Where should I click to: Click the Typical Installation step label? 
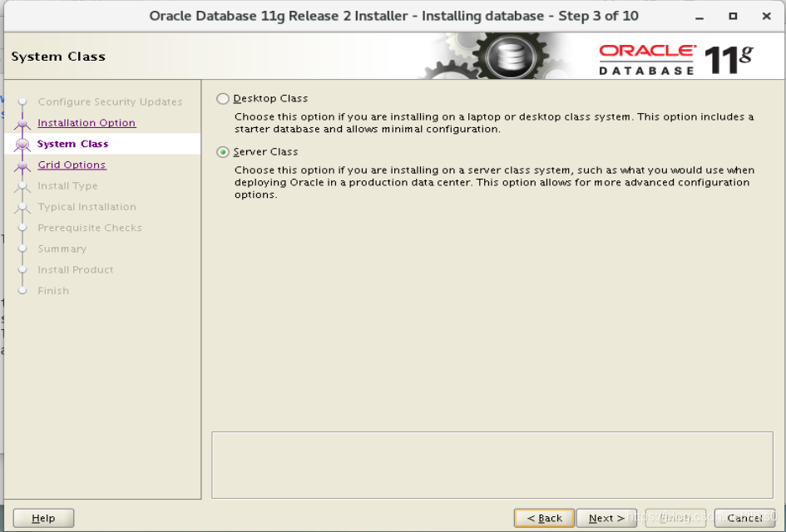(87, 207)
